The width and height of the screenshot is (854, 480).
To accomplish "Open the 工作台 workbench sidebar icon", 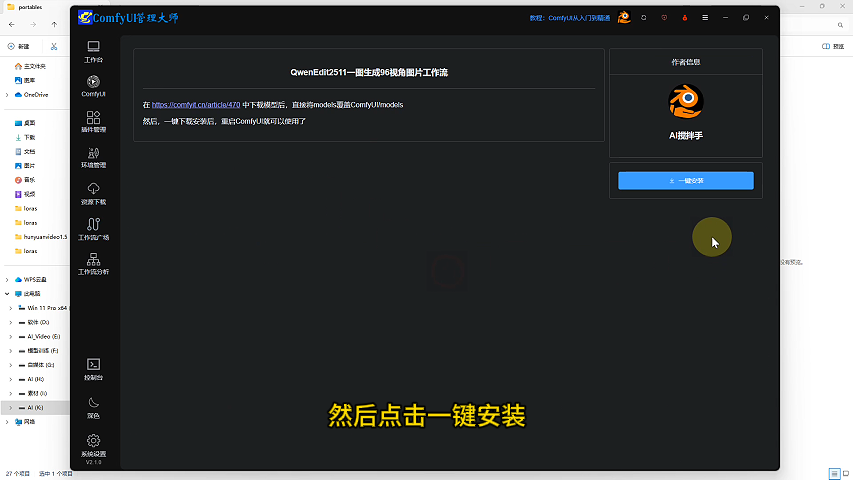I will tap(93, 52).
